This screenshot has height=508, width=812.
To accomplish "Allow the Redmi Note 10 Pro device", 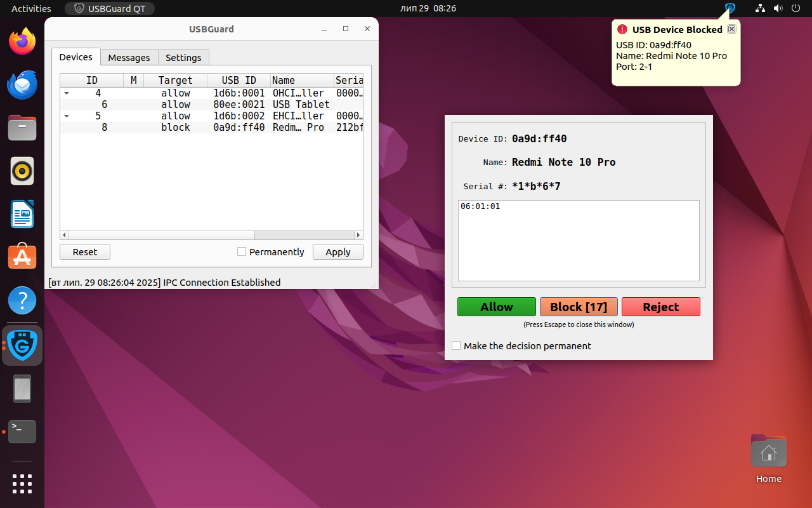I will (497, 307).
